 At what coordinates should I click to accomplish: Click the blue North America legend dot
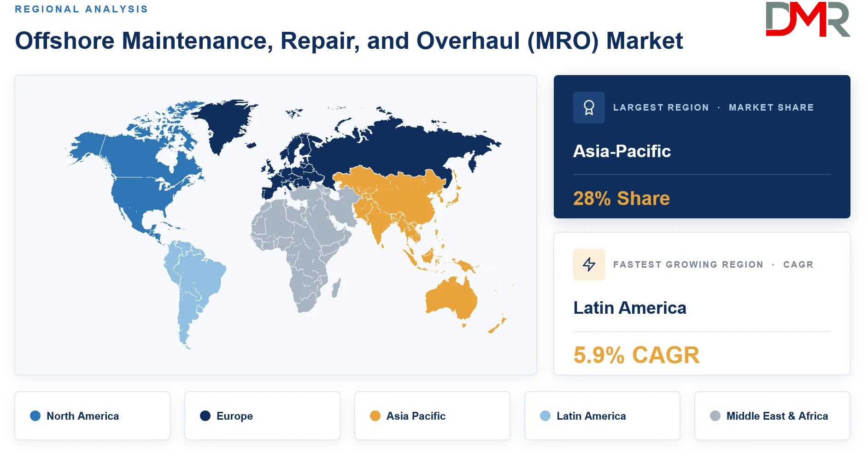pyautogui.click(x=35, y=416)
